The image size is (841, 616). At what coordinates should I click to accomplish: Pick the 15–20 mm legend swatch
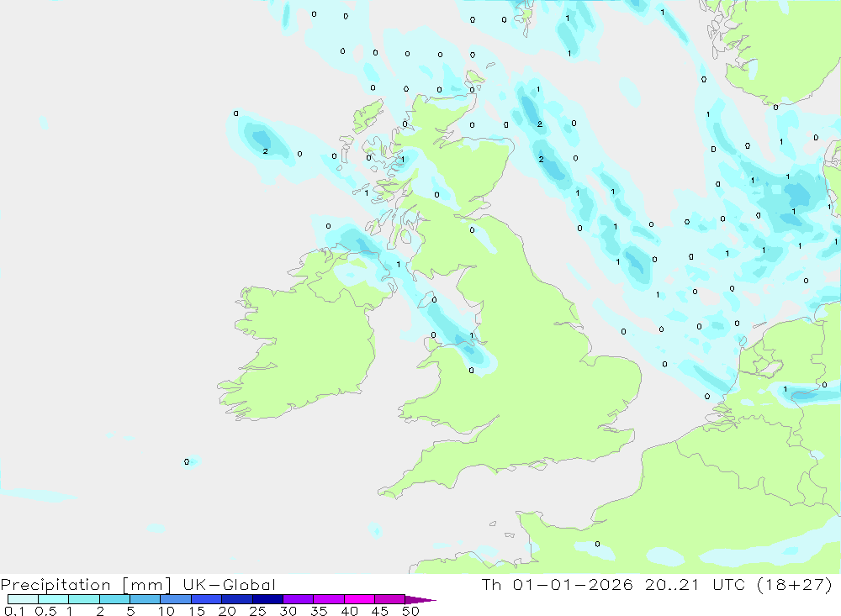click(x=207, y=599)
